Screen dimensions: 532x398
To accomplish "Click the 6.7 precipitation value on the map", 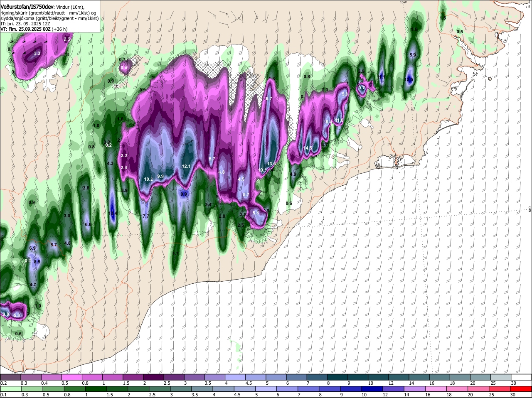I will 268,98.
